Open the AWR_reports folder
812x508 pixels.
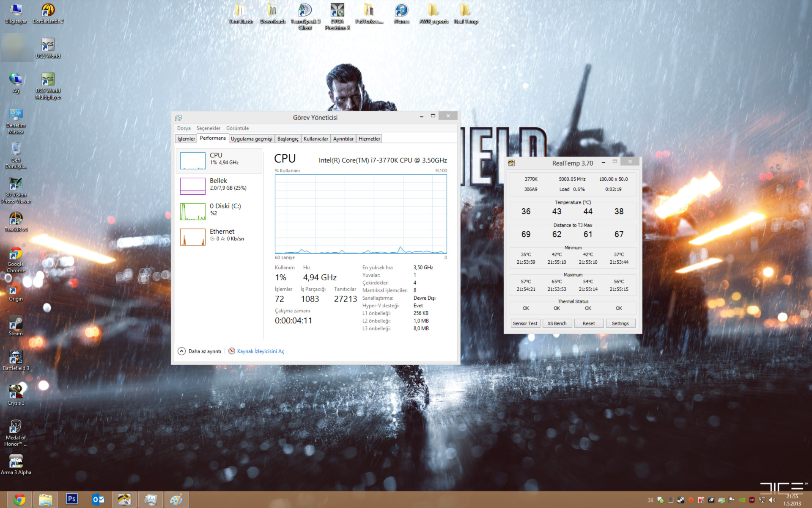tap(433, 13)
